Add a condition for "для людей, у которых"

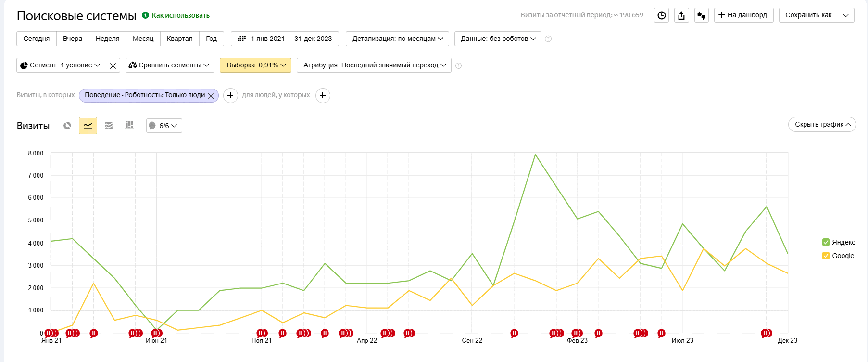(x=323, y=95)
